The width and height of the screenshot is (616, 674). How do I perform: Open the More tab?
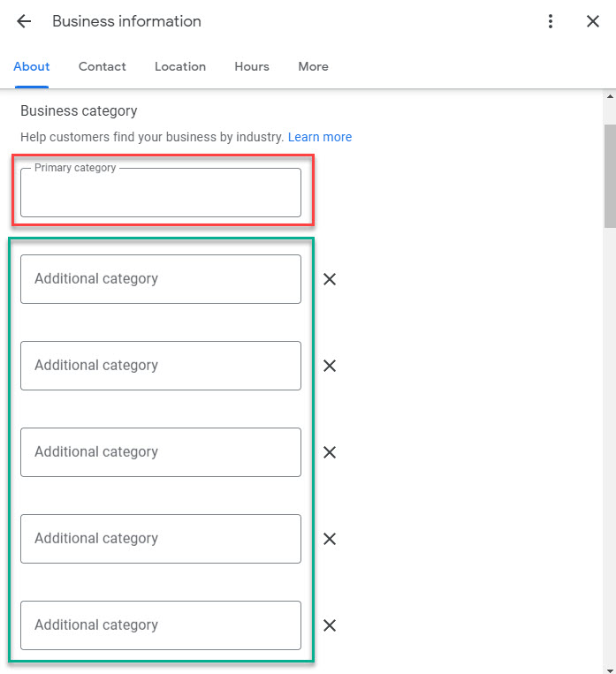[313, 66]
